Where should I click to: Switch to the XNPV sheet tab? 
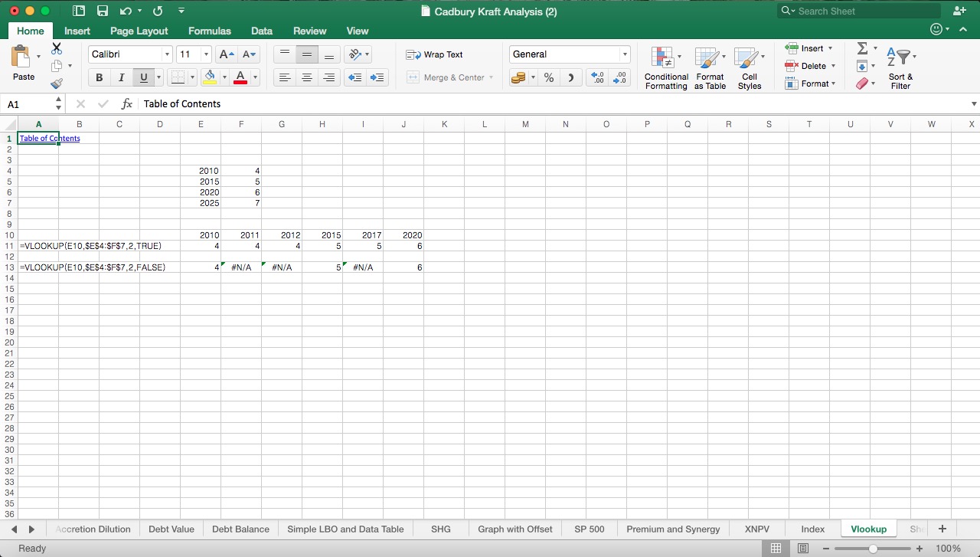pyautogui.click(x=756, y=529)
